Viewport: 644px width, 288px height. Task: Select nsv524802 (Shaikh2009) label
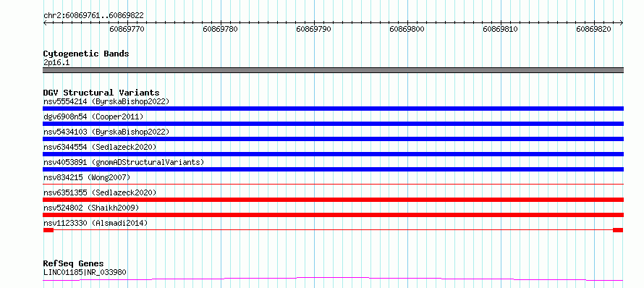91,208
